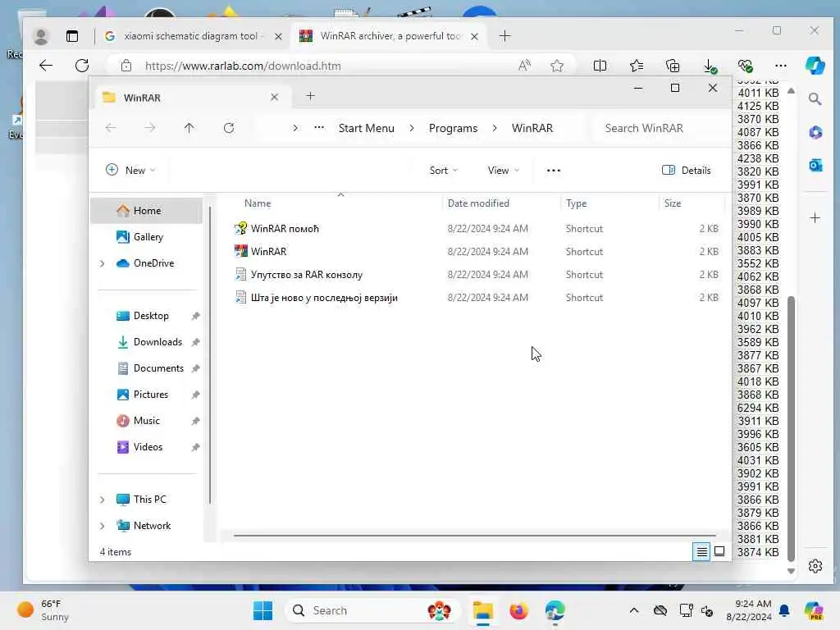Open Copilot in Edge sidebar

(x=815, y=66)
